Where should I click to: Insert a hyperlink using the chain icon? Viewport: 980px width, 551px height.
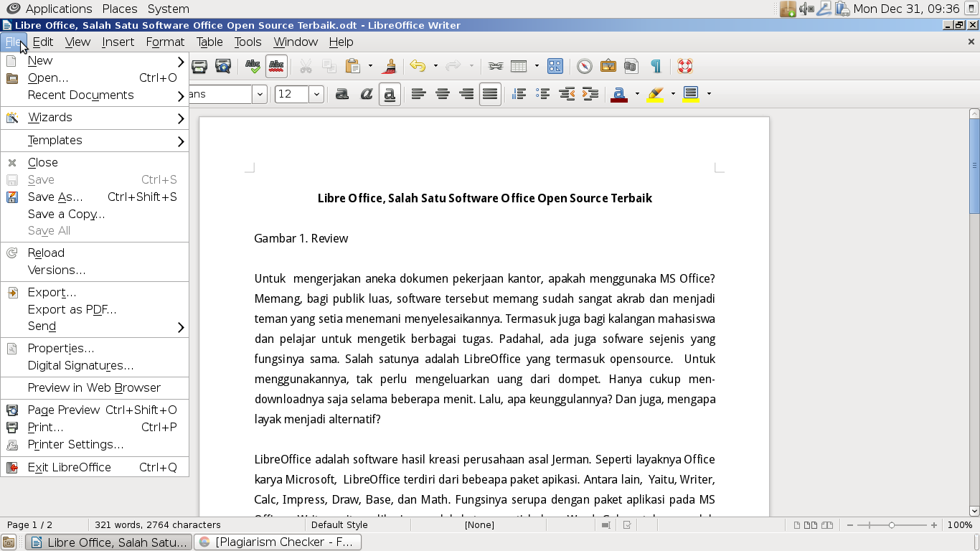pos(496,67)
